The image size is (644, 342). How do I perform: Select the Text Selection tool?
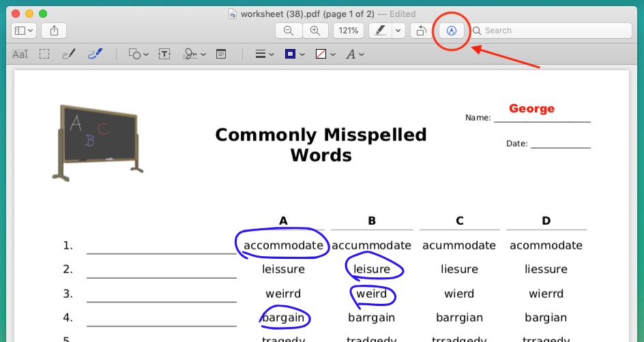pos(20,54)
